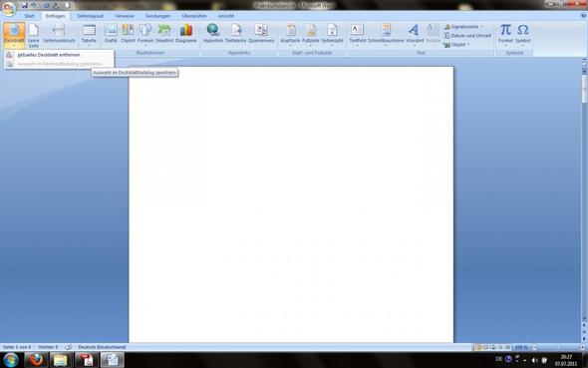Adjust the zoom slider in status bar
588x368 pixels.
point(559,347)
